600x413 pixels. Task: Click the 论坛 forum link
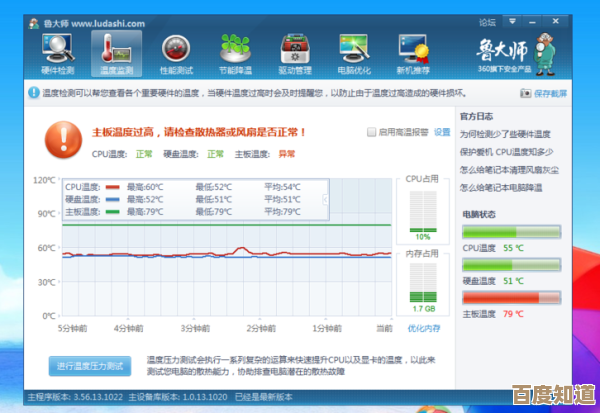487,22
